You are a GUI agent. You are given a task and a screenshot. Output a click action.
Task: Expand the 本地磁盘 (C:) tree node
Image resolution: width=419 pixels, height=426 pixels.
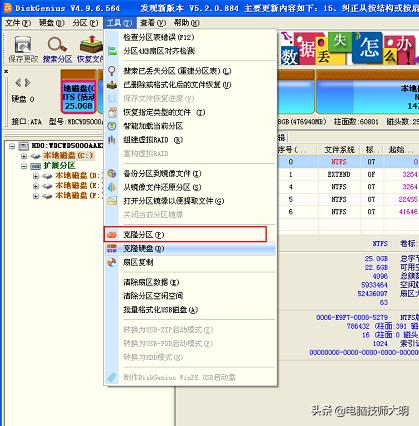click(x=24, y=156)
